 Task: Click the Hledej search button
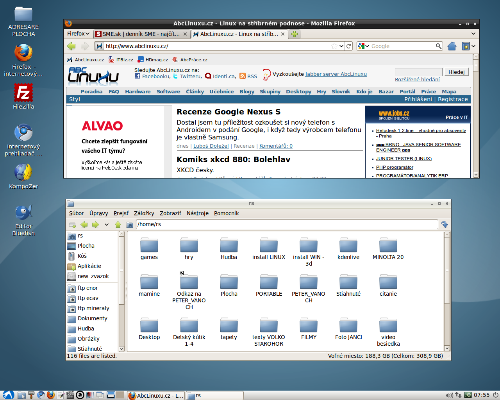456,72
